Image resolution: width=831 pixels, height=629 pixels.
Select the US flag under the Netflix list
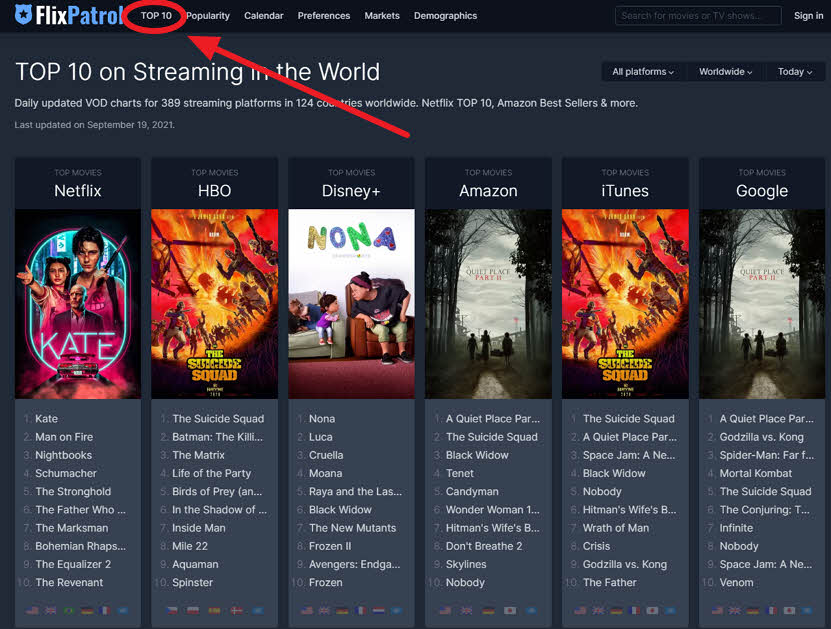click(32, 610)
